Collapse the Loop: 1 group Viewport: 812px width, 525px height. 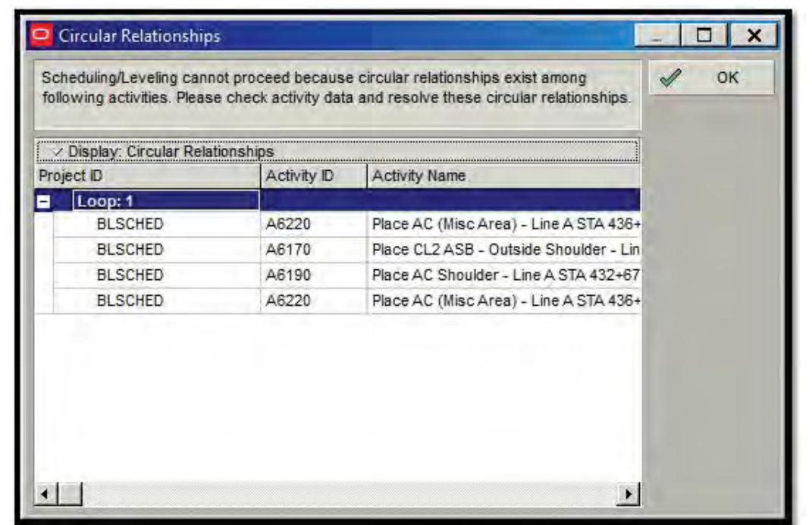(44, 202)
